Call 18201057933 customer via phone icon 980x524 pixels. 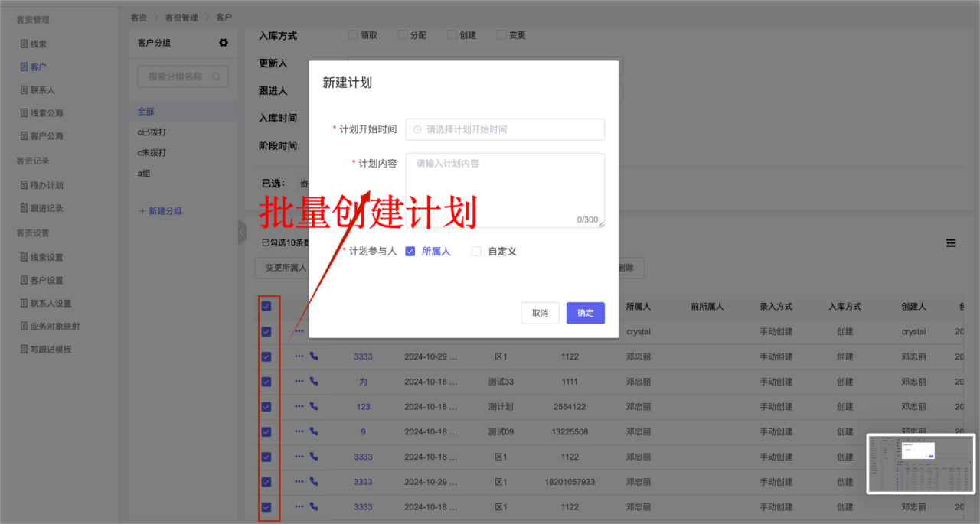click(314, 482)
